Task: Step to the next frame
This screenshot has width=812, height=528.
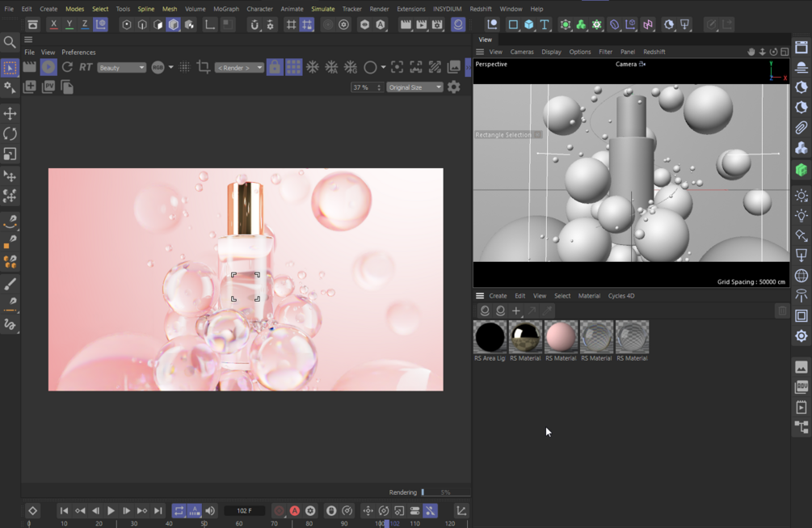Action: [x=126, y=511]
